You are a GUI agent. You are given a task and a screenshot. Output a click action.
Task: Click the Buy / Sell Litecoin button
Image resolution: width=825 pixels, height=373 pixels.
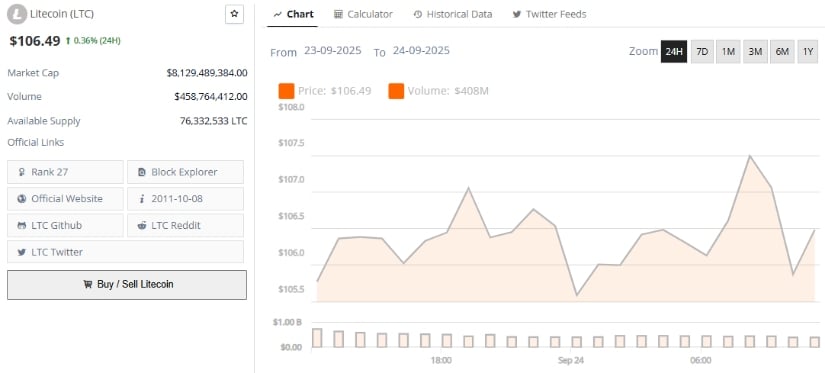click(127, 285)
